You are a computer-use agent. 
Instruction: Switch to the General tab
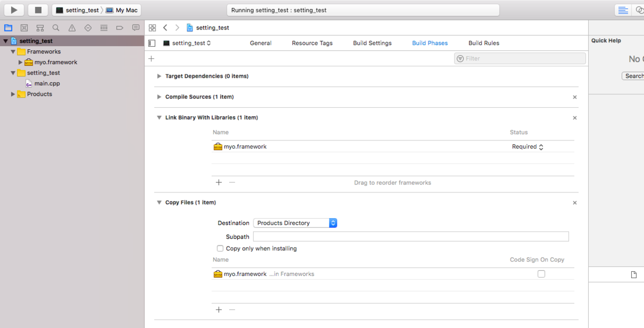coord(261,43)
